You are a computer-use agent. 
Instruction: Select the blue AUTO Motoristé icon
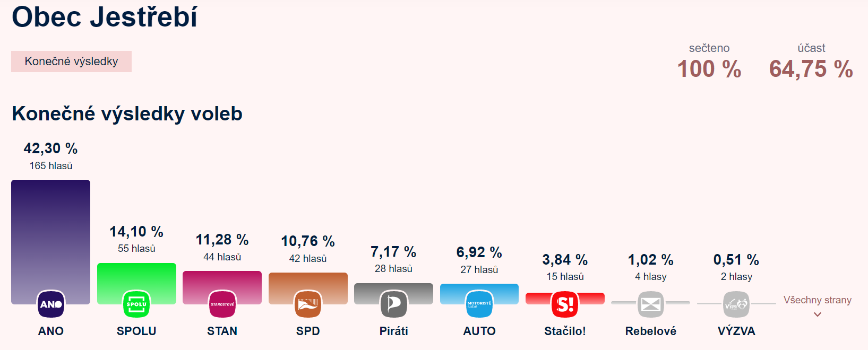point(479,304)
